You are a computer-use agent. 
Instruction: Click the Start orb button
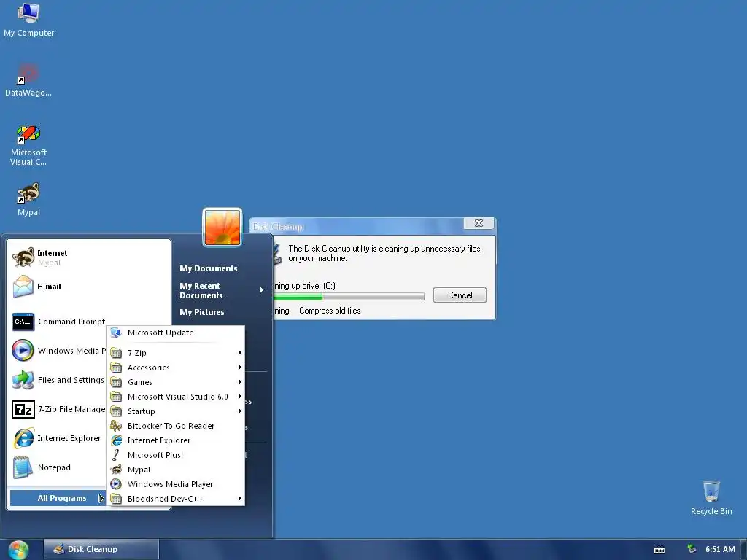18,550
